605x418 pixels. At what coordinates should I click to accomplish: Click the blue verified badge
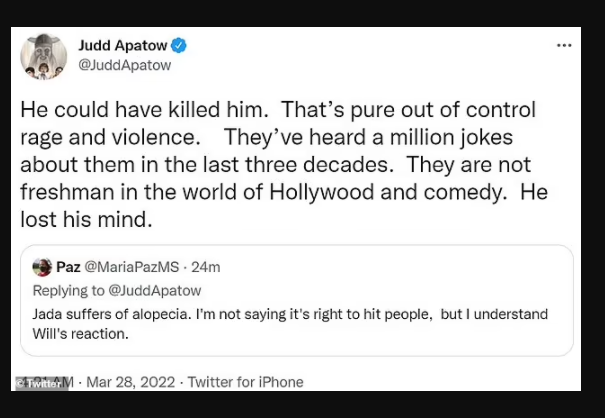pyautogui.click(x=179, y=46)
